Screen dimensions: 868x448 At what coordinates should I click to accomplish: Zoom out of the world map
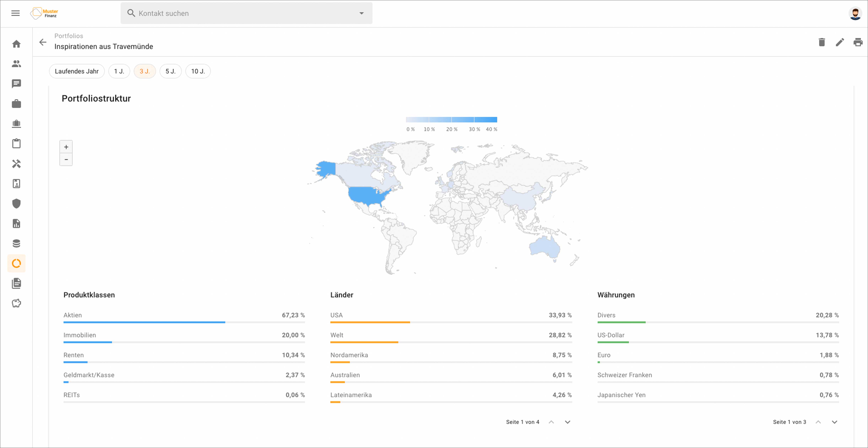(x=66, y=159)
